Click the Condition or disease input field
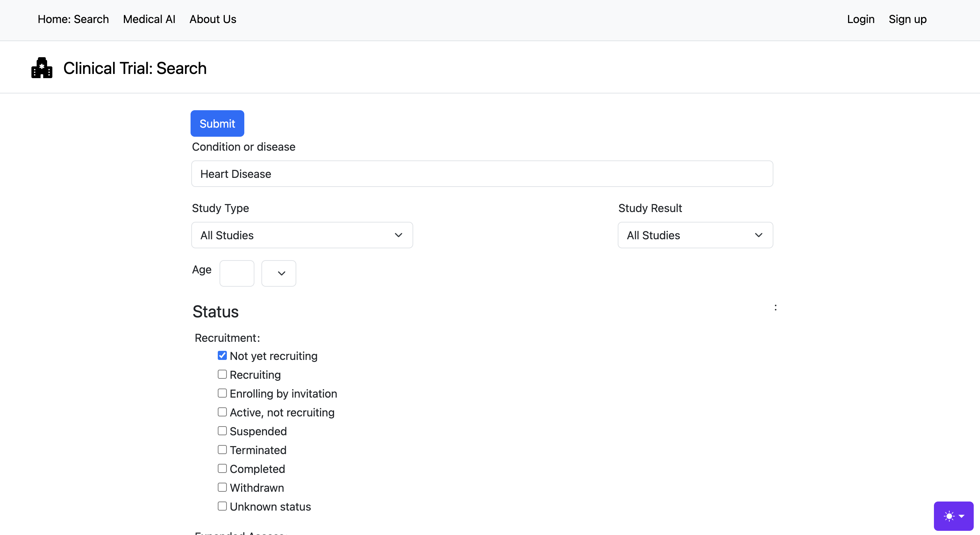The height and width of the screenshot is (535, 980). (x=482, y=174)
